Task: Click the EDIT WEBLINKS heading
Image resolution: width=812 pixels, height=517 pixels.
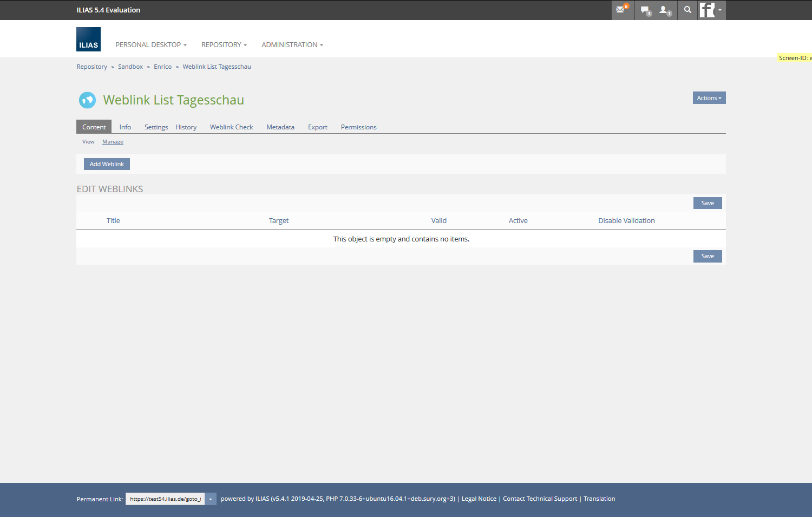Action: (x=110, y=189)
